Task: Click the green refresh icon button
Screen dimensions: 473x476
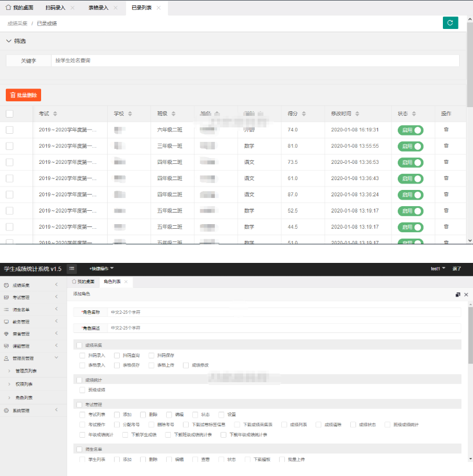Action: tap(450, 23)
